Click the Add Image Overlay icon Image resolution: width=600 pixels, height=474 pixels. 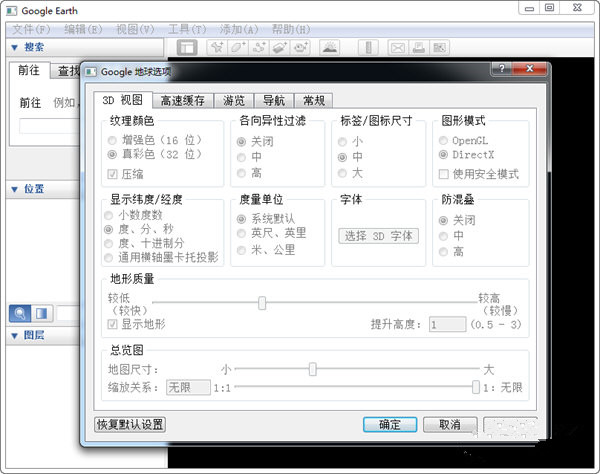(x=280, y=48)
